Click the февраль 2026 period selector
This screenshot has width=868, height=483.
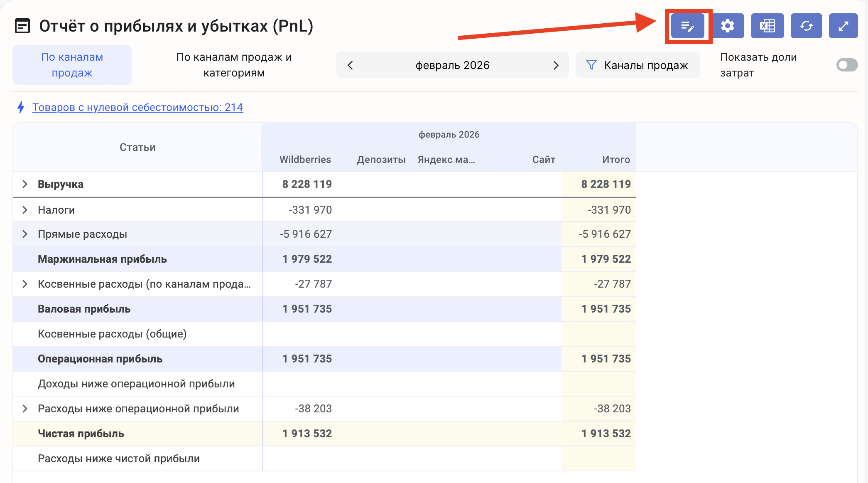[452, 65]
